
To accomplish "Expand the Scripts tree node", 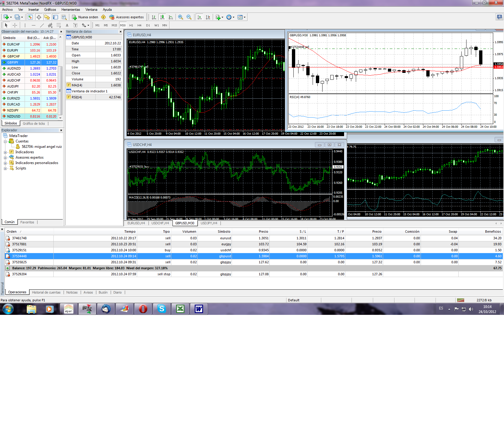I will click(5, 169).
